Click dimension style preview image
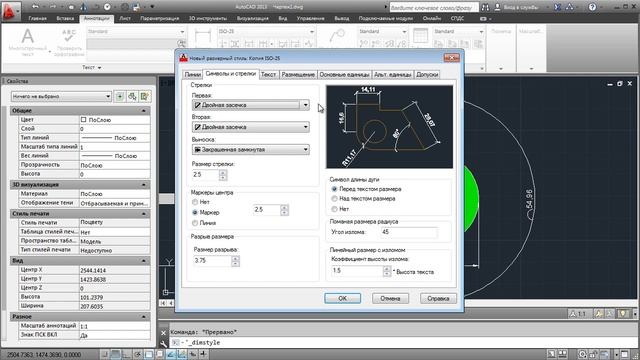The width and height of the screenshot is (640, 360). point(389,127)
